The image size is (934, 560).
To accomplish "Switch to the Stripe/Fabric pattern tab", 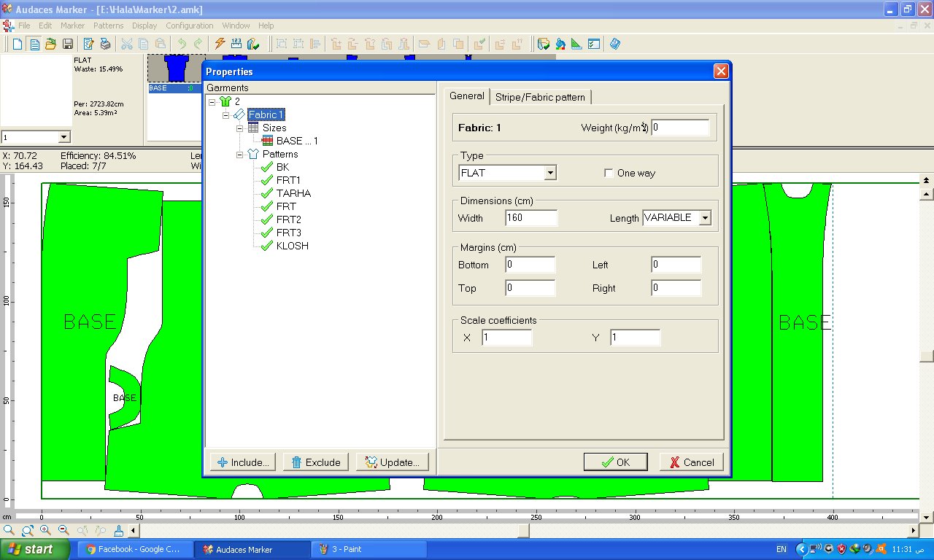I will tap(540, 97).
